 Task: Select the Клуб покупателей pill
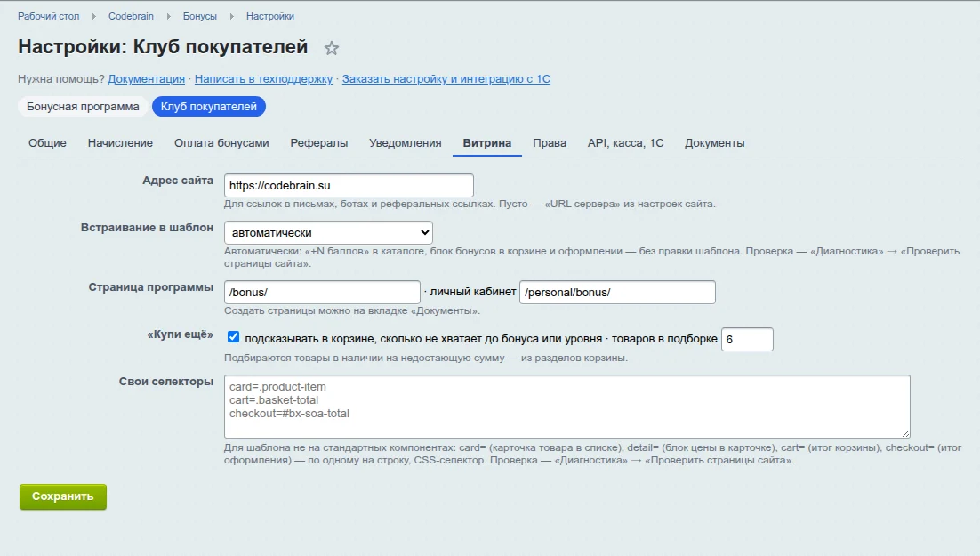click(209, 107)
